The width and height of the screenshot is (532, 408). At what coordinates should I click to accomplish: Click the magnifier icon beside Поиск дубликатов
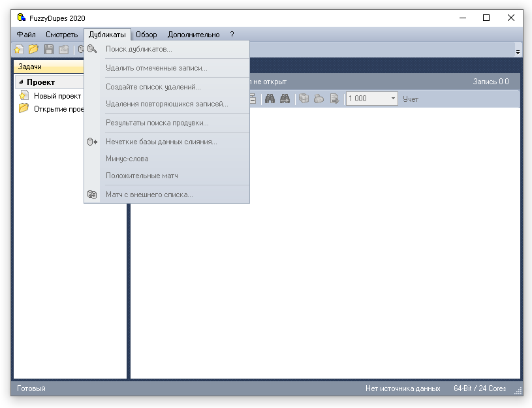(92, 49)
